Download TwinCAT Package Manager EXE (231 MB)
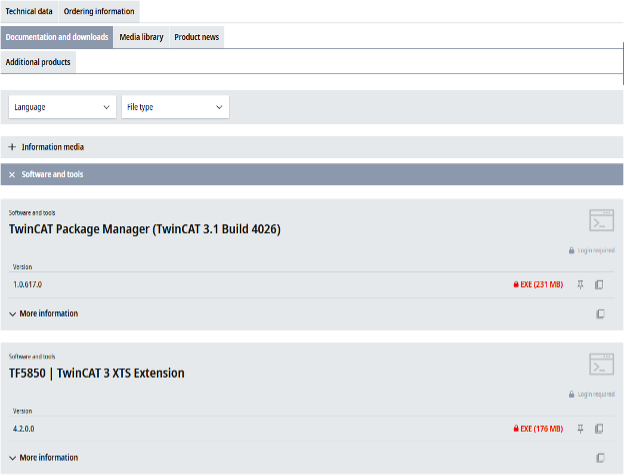 (x=538, y=285)
